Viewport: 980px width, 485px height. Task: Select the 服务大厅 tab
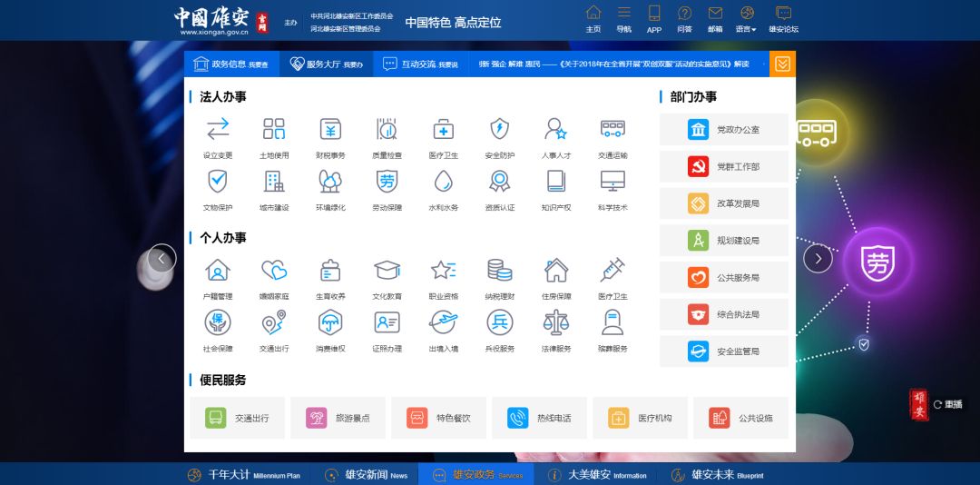pyautogui.click(x=327, y=64)
